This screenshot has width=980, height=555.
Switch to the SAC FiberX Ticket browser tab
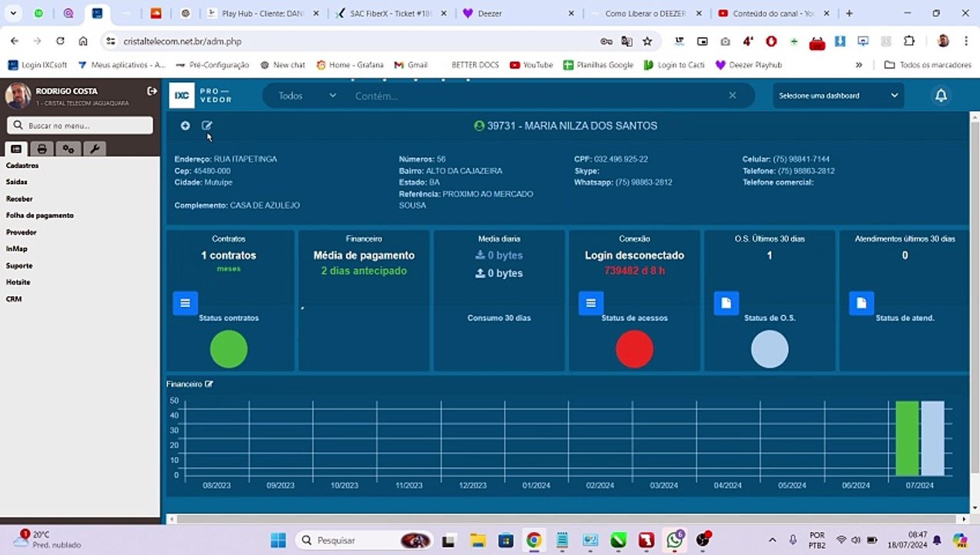(389, 13)
